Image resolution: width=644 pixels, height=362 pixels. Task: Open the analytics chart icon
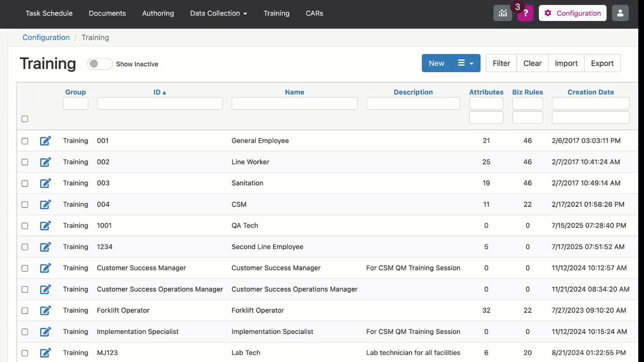pos(503,13)
